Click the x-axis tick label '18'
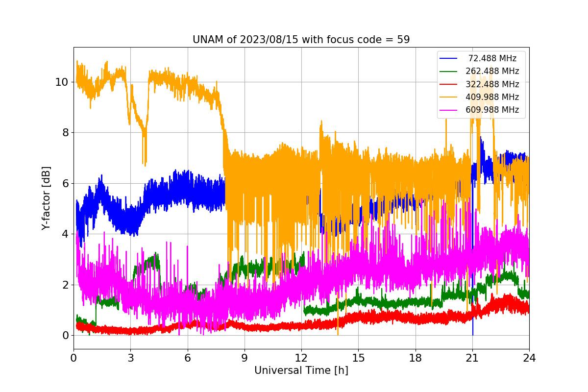Image resolution: width=588 pixels, height=392 pixels. tap(415, 358)
